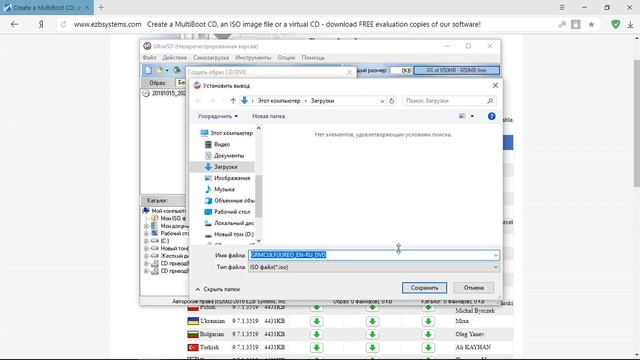The width and height of the screenshot is (640, 360).
Task: Expand first CD привод node in UltraISO tree
Action: click(146, 264)
